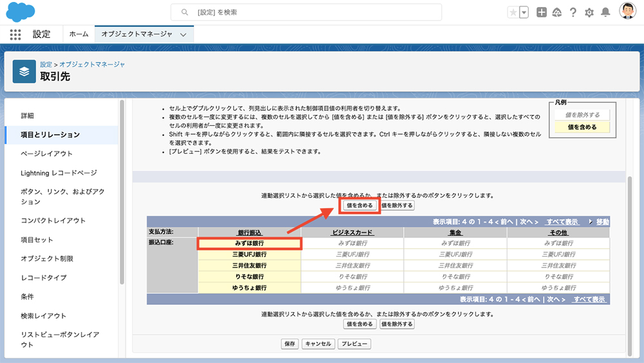This screenshot has height=363, width=644.
Task: Focus the [設定] を検索 search field
Action: pyautogui.click(x=307, y=12)
